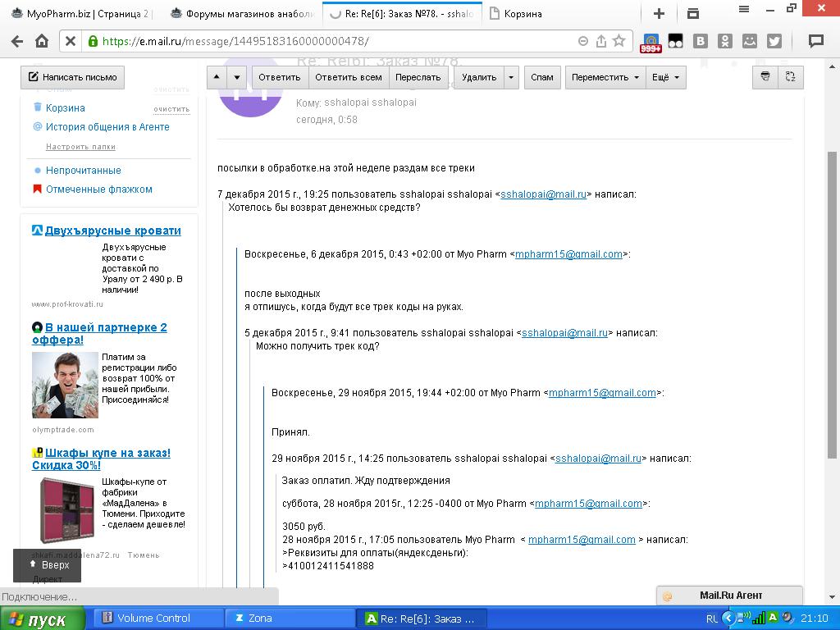Viewport: 840px width, 630px height.
Task: Click the Twitter extension icon
Action: [774, 41]
